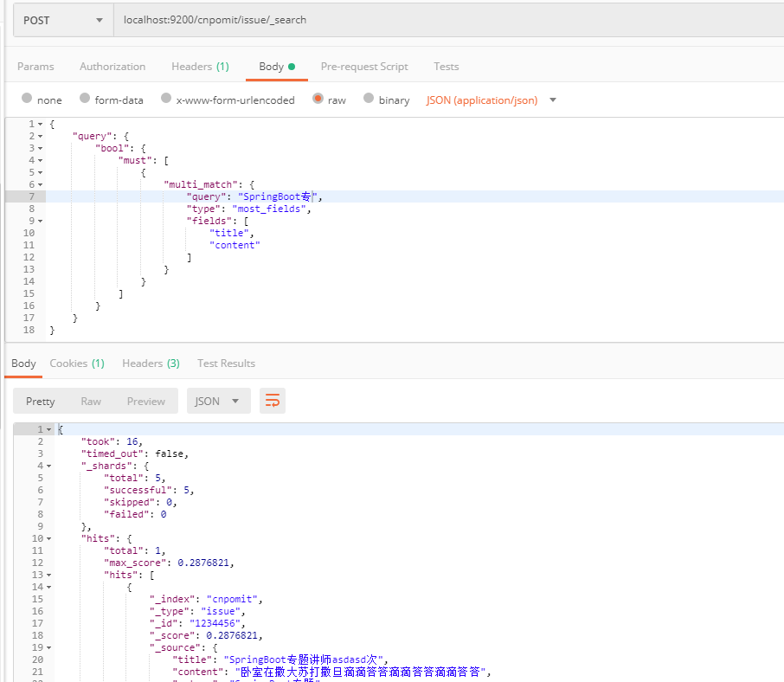Select x-www-form-urlencoded radio button
784x682 pixels.
166,99
